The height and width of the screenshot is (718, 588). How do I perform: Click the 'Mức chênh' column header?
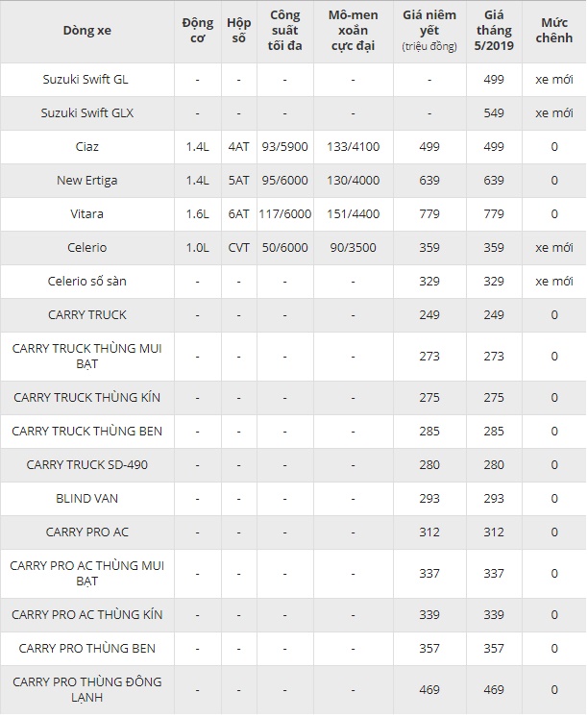point(554,31)
